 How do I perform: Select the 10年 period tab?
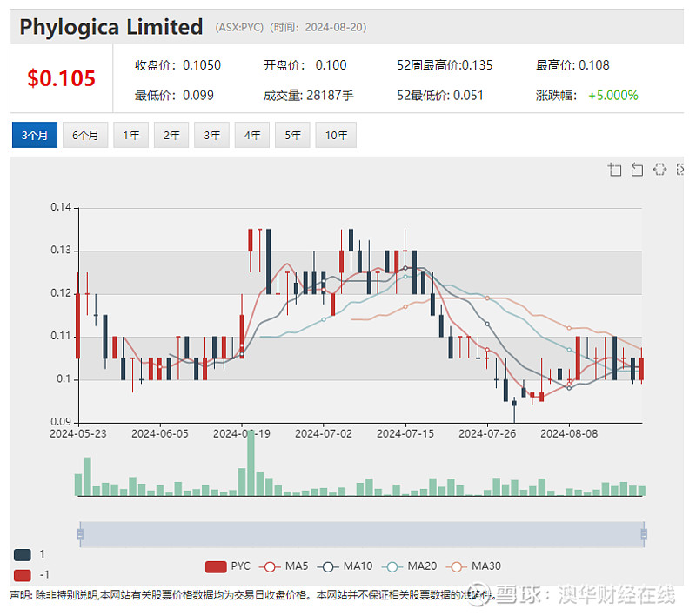336,135
